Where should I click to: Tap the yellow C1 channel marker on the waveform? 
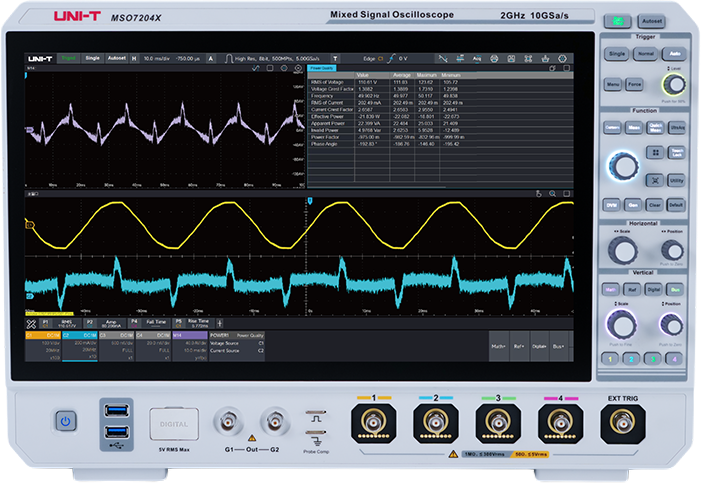coord(30,225)
